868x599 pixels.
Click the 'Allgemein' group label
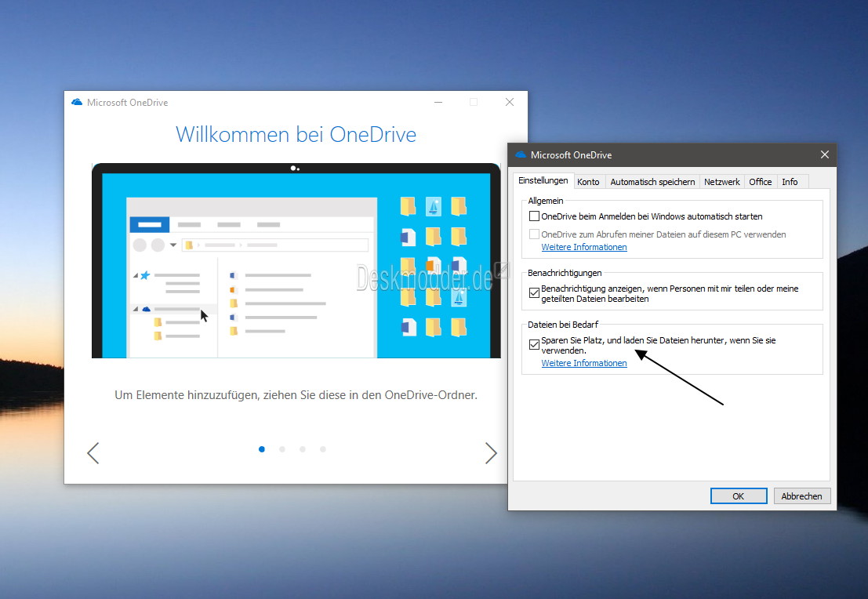coord(545,201)
